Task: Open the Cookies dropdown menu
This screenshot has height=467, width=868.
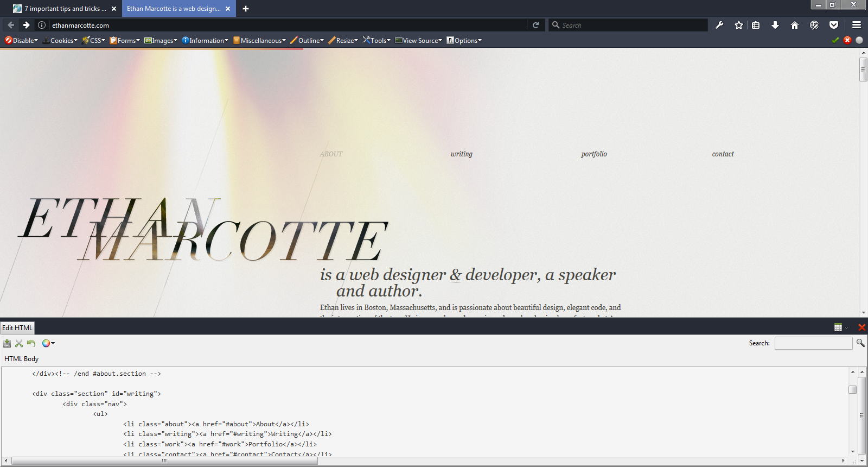Action: tap(60, 40)
